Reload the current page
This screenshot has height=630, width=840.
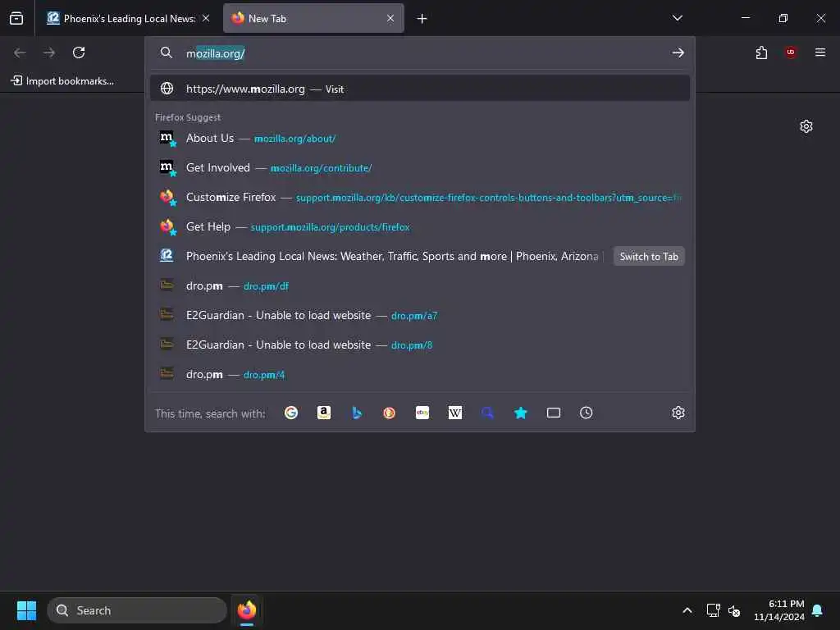[x=79, y=52]
